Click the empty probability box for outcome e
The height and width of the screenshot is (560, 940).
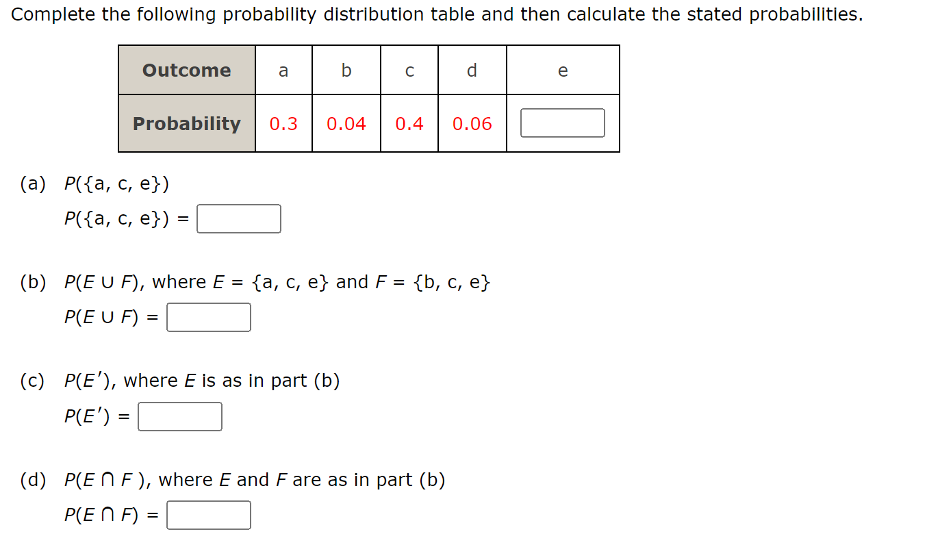pyautogui.click(x=562, y=122)
